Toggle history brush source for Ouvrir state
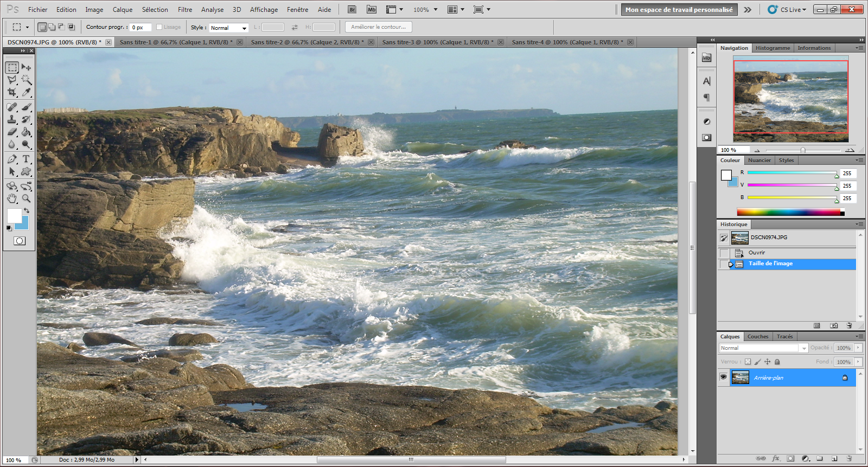 point(724,253)
